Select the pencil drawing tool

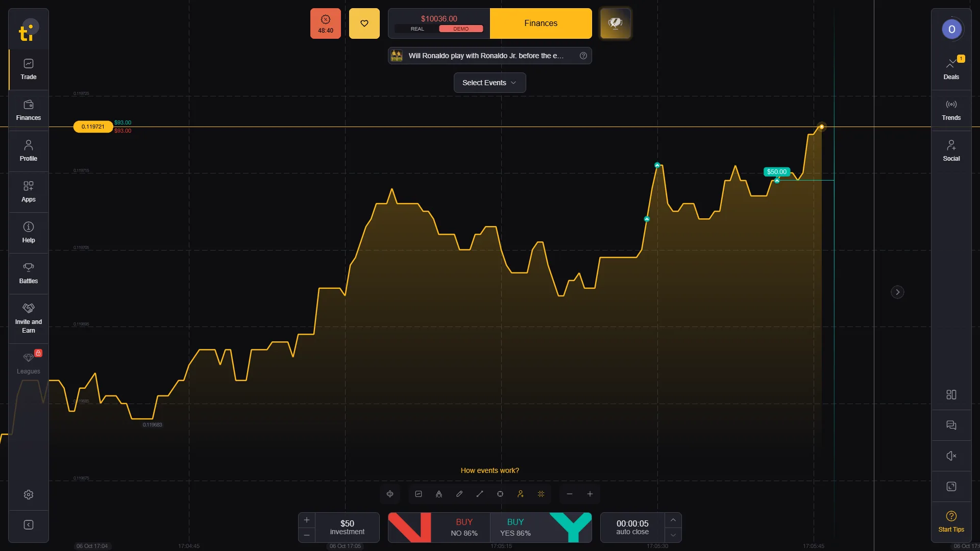pos(459,494)
